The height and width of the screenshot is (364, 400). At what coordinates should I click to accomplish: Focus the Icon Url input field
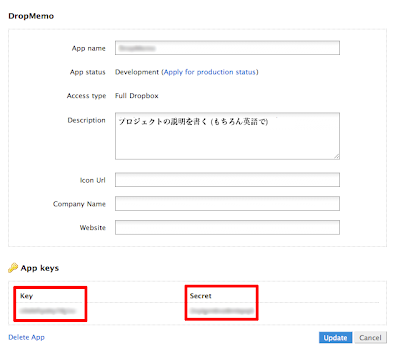227,180
